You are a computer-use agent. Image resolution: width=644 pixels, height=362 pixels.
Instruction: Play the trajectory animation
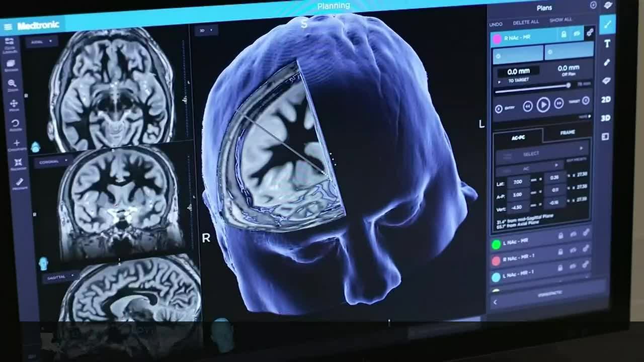click(x=543, y=105)
